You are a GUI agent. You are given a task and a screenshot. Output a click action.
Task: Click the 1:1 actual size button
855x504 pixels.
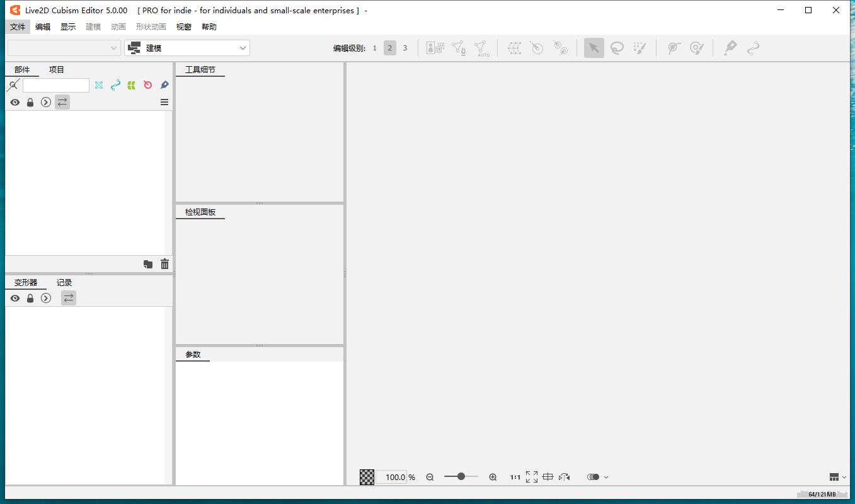coord(515,477)
